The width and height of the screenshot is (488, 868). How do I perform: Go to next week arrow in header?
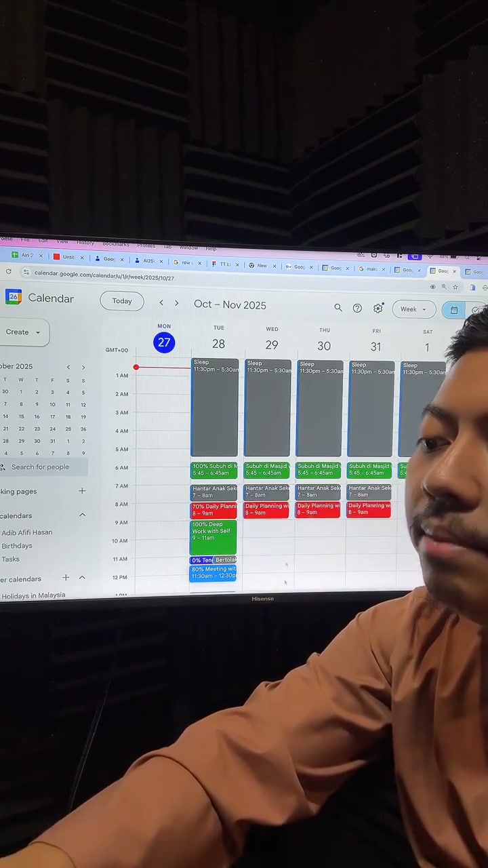tap(176, 303)
